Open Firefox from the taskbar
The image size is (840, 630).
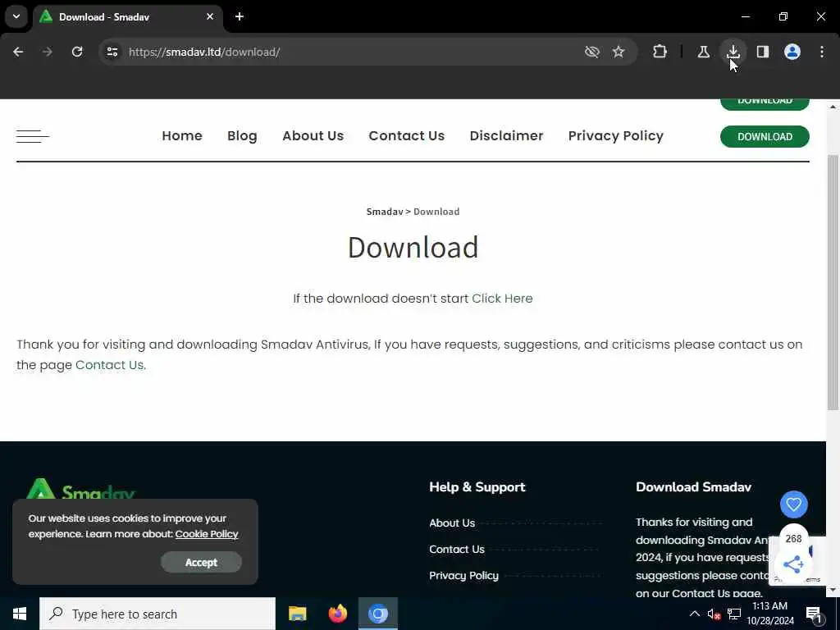pyautogui.click(x=337, y=614)
